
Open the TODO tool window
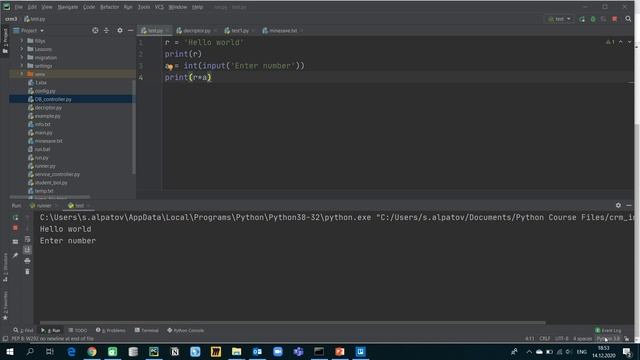tap(78, 330)
